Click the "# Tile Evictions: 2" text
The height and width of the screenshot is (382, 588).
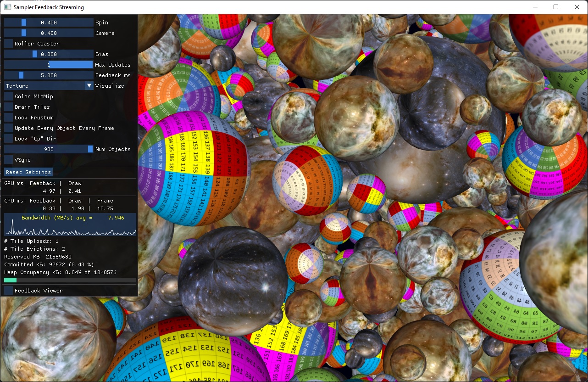[x=34, y=249]
